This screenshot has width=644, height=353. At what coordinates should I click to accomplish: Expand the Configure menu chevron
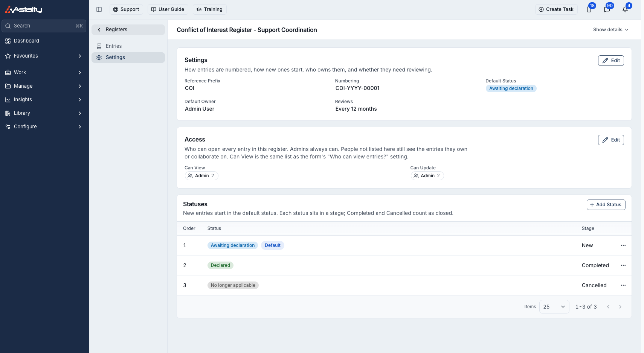tap(80, 127)
